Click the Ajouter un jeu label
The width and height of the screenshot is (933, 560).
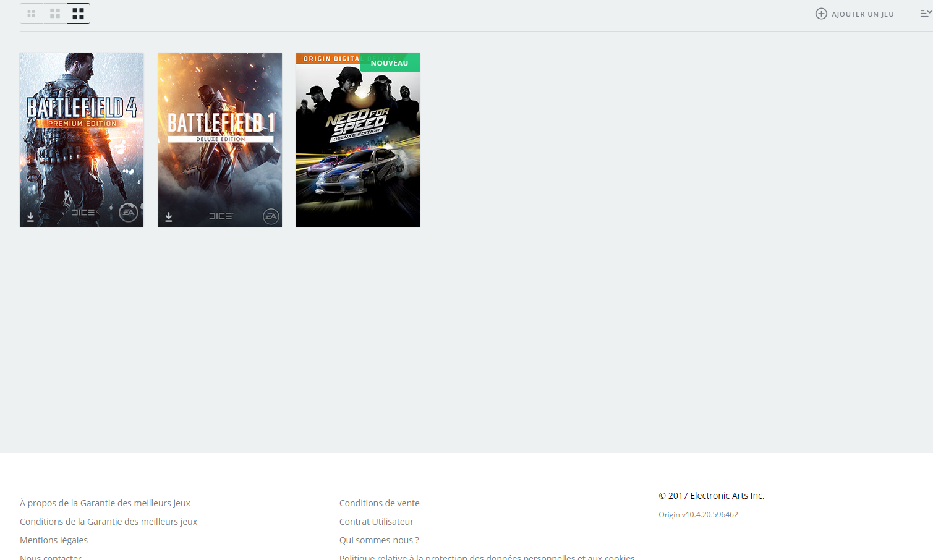tap(863, 14)
